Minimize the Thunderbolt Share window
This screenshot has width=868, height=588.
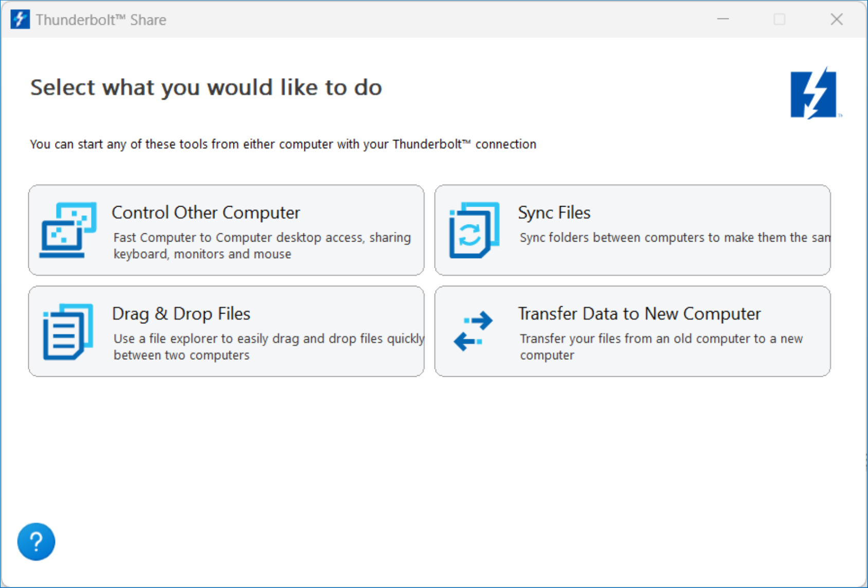[x=723, y=20]
